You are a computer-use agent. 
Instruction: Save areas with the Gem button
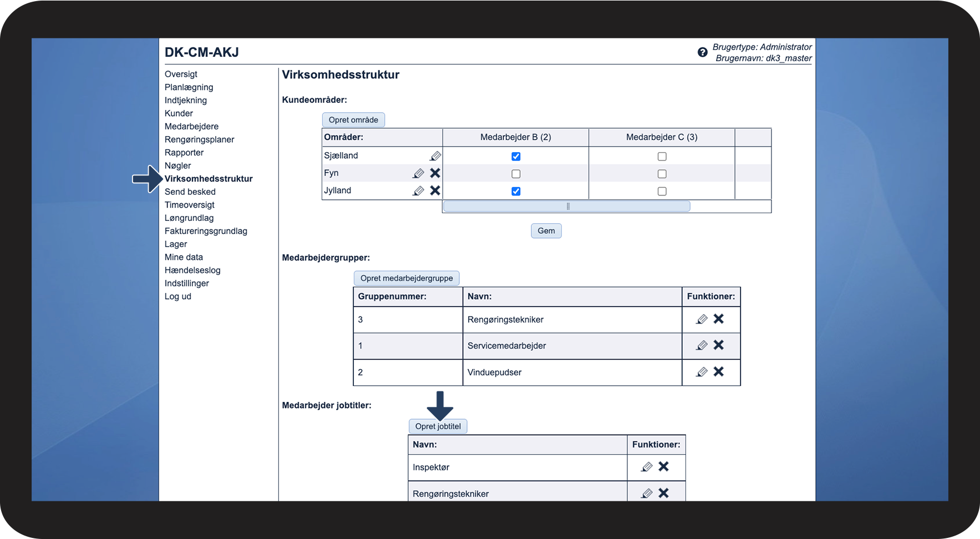click(x=546, y=231)
